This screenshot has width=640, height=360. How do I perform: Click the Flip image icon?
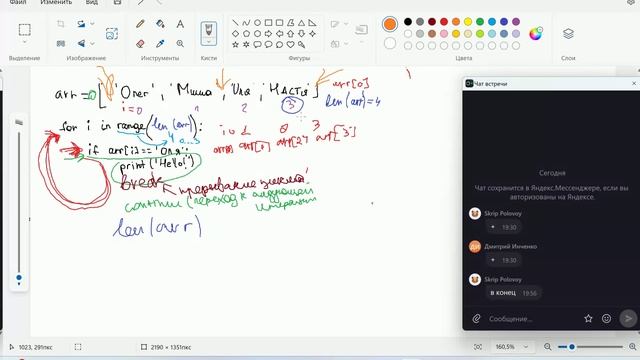tap(81, 43)
